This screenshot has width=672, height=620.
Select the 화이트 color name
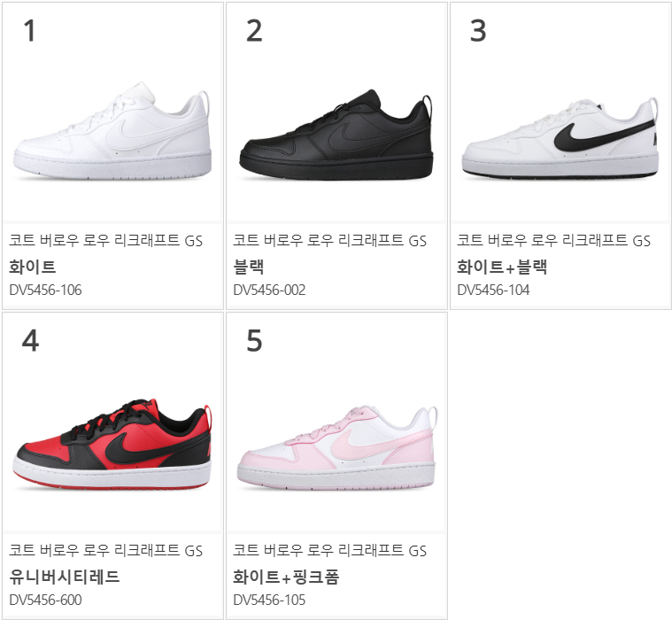pyautogui.click(x=33, y=267)
